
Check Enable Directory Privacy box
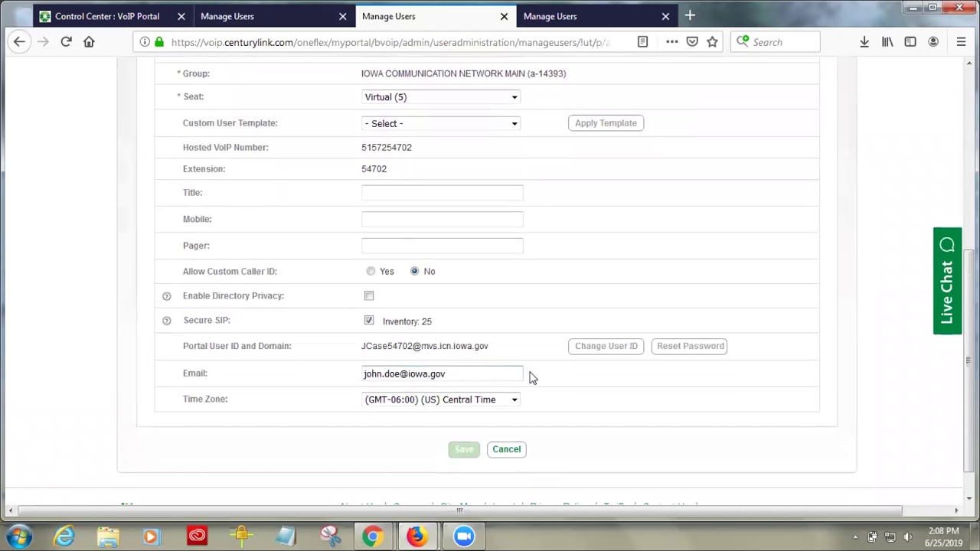(x=369, y=296)
